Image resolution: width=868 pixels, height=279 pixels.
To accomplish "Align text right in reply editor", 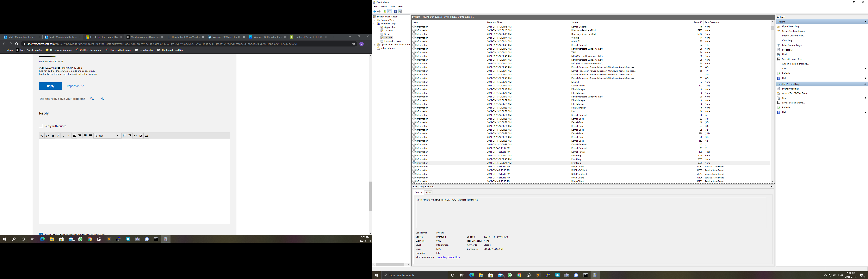I will (x=85, y=136).
